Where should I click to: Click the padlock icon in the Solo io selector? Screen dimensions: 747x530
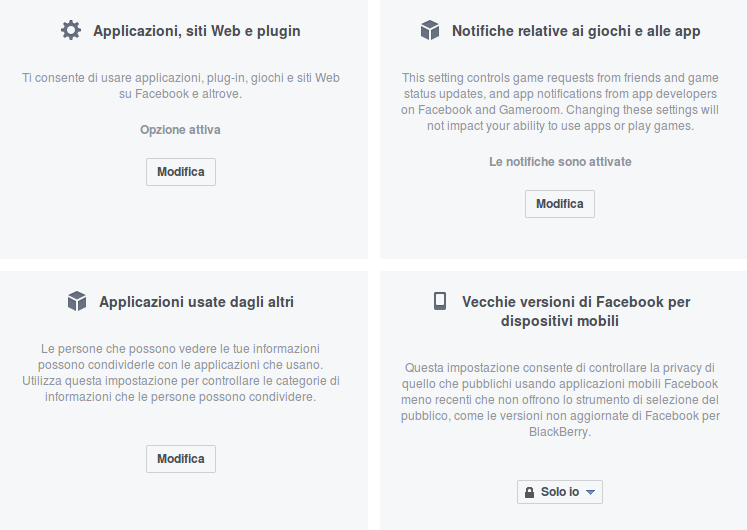528,492
